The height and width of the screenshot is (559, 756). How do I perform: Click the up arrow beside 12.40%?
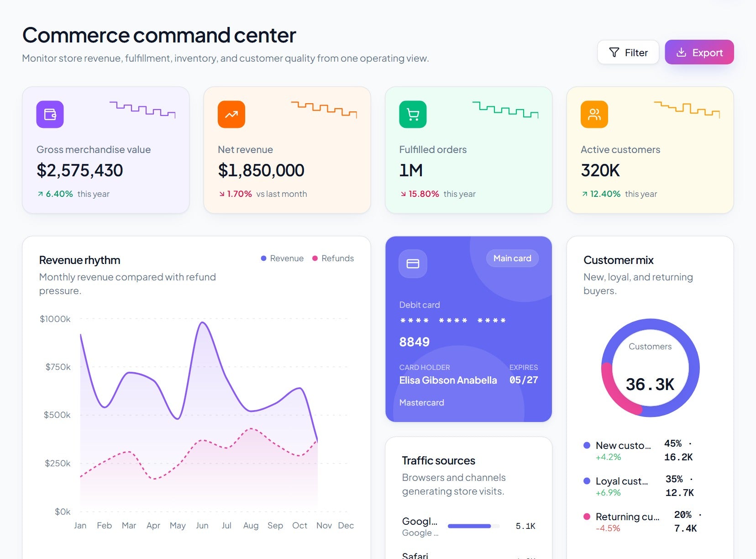point(585,194)
